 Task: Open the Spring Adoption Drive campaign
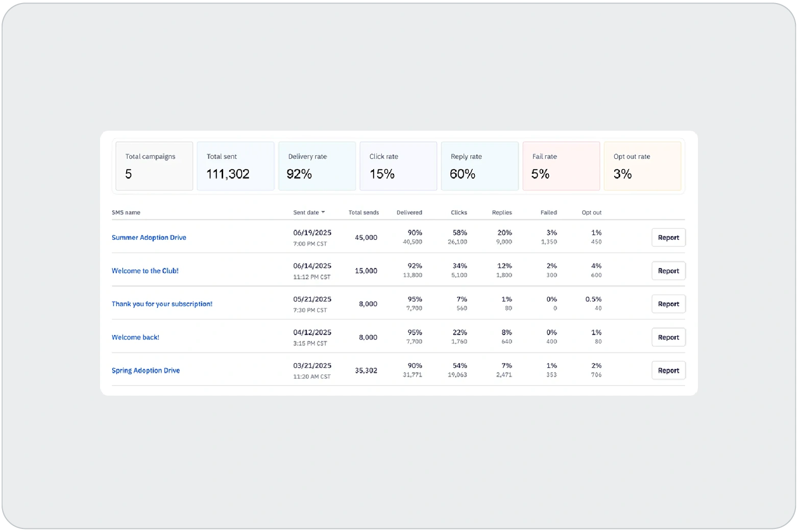146,370
